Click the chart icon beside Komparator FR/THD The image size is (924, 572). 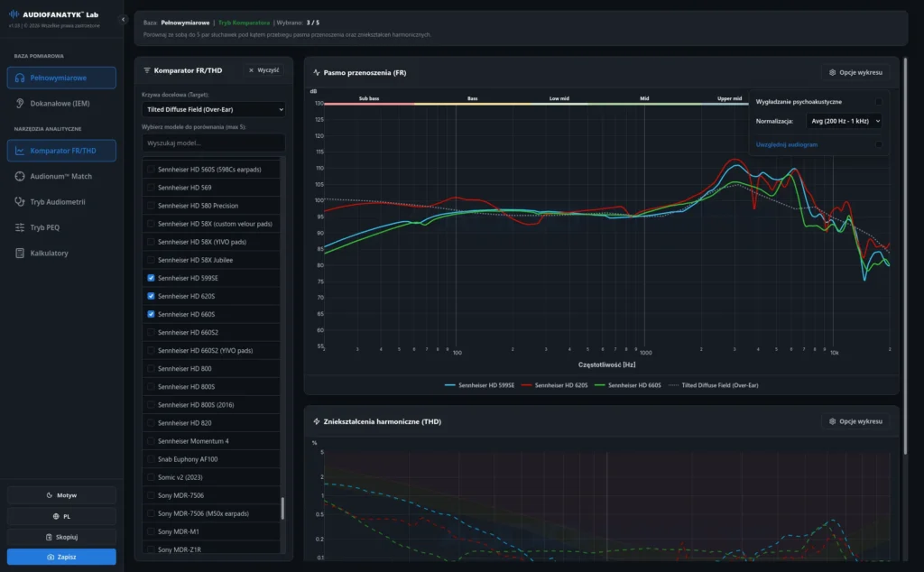(20, 151)
